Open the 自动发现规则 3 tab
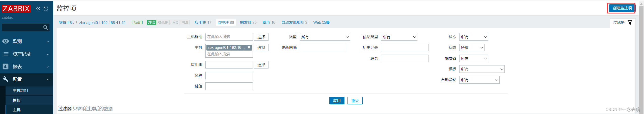 tap(294, 22)
